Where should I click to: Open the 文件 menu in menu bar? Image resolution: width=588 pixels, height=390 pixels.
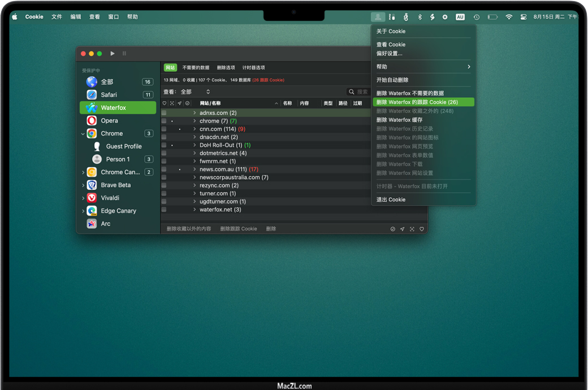[57, 17]
